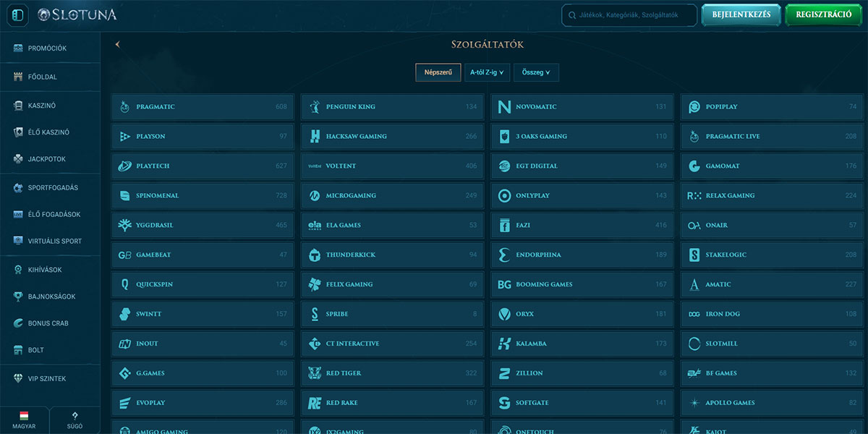Expand the A-tól Z-ig dropdown
The height and width of the screenshot is (434, 868).
[487, 72]
